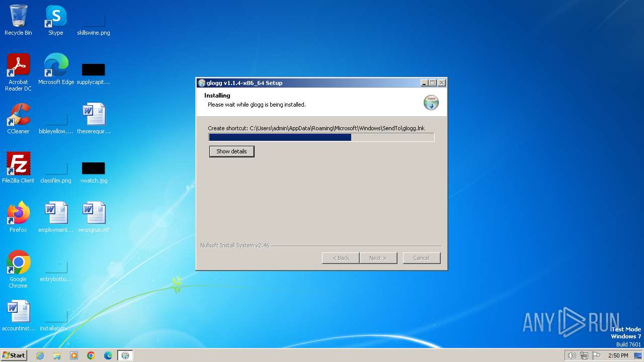
Task: Click the Show details button
Action: (x=231, y=151)
